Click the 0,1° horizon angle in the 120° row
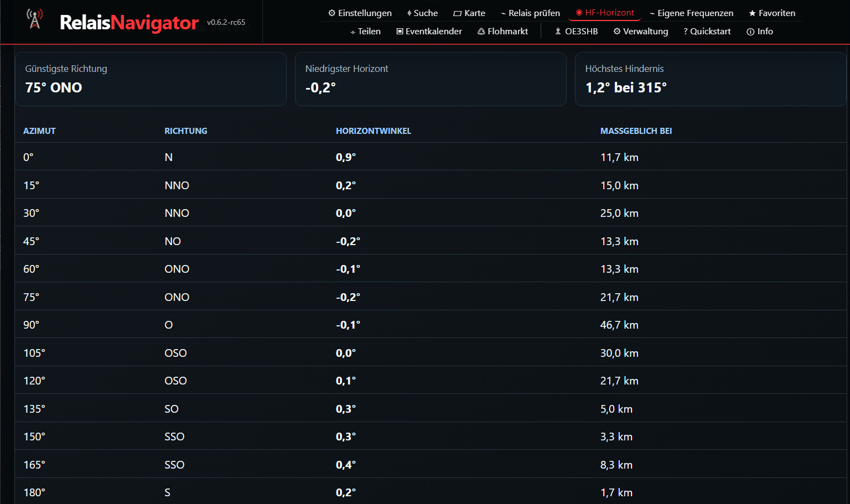This screenshot has height=504, width=850. (x=346, y=381)
